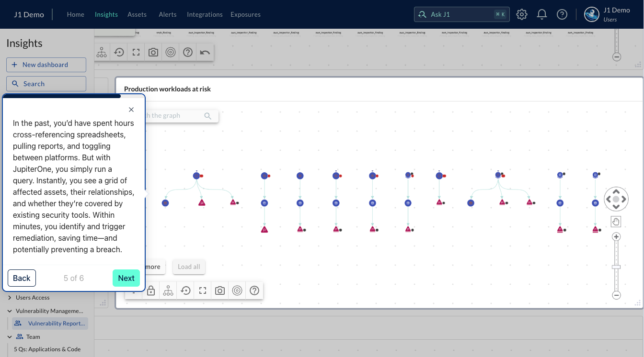Viewport: 644px width, 357px height.
Task: Open 5 Qs: Applications & Code
Action: pyautogui.click(x=47, y=349)
